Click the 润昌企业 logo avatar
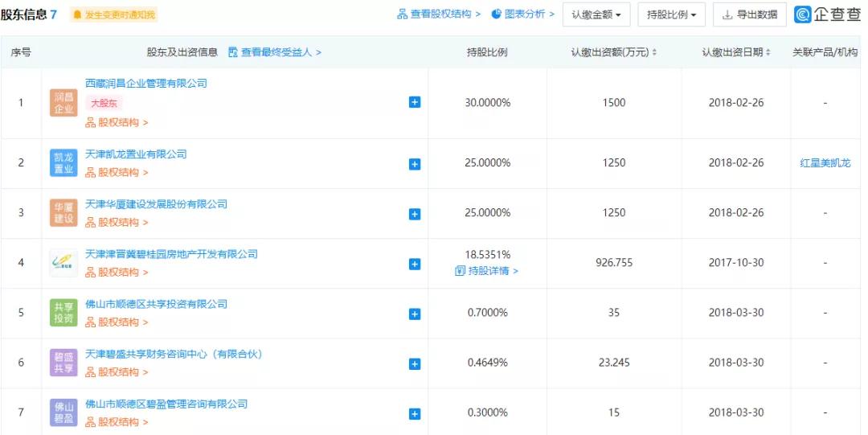The height and width of the screenshot is (435, 868). 63,102
